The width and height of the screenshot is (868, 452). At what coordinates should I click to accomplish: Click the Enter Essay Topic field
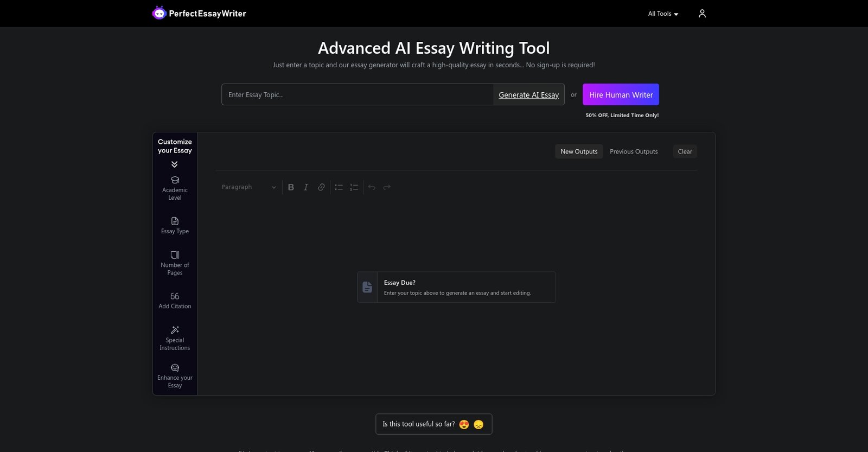click(358, 94)
